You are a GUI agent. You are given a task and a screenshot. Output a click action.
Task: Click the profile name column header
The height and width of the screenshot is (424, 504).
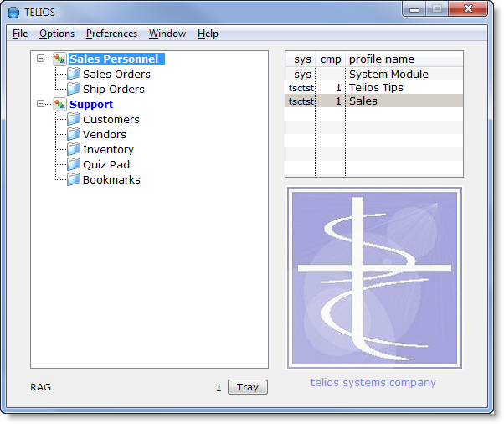click(x=381, y=59)
